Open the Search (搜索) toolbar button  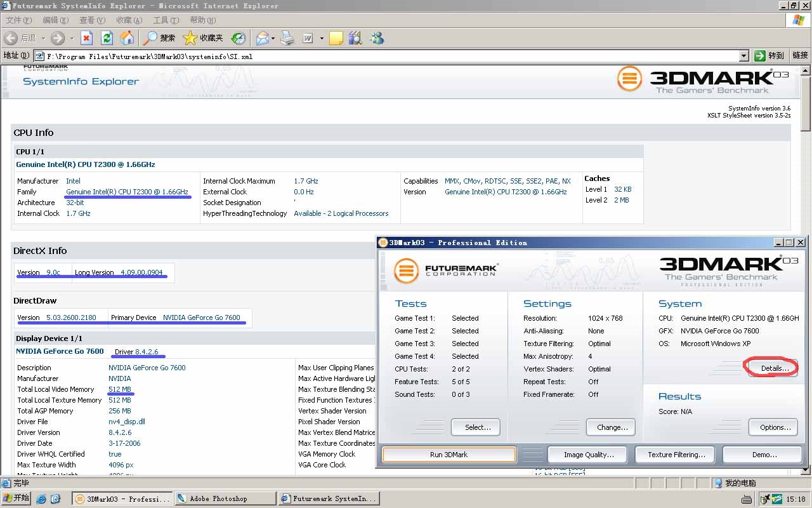(159, 38)
